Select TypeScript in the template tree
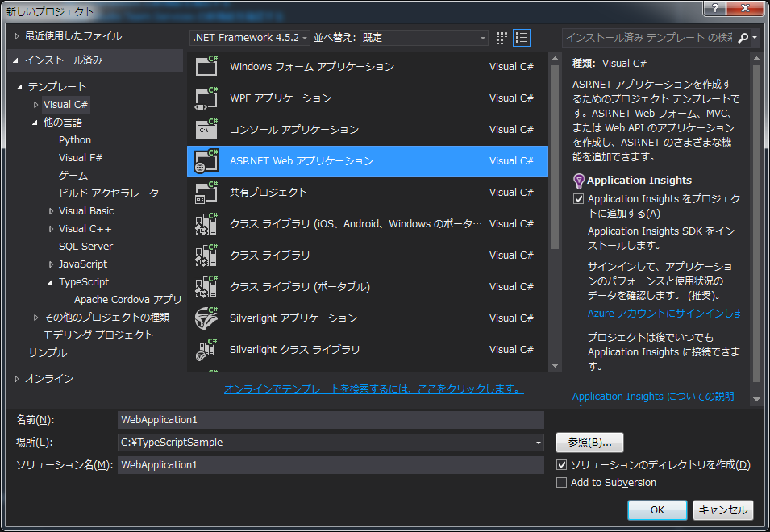 pyautogui.click(x=84, y=282)
